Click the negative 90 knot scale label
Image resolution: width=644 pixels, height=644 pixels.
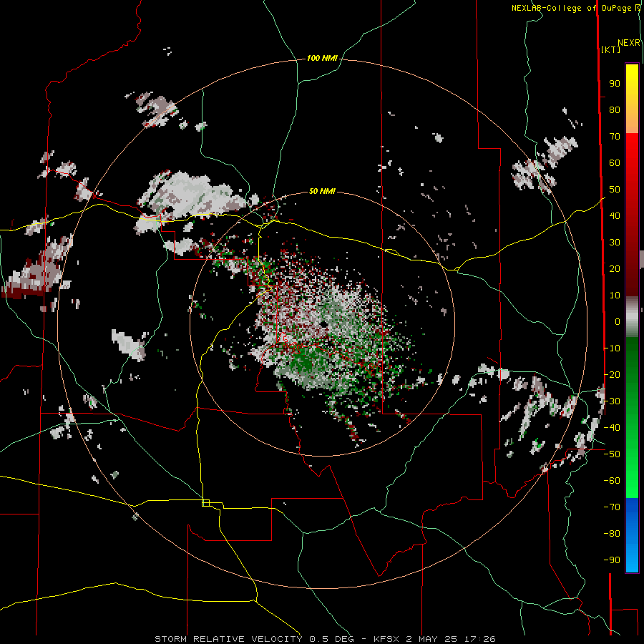(612, 560)
